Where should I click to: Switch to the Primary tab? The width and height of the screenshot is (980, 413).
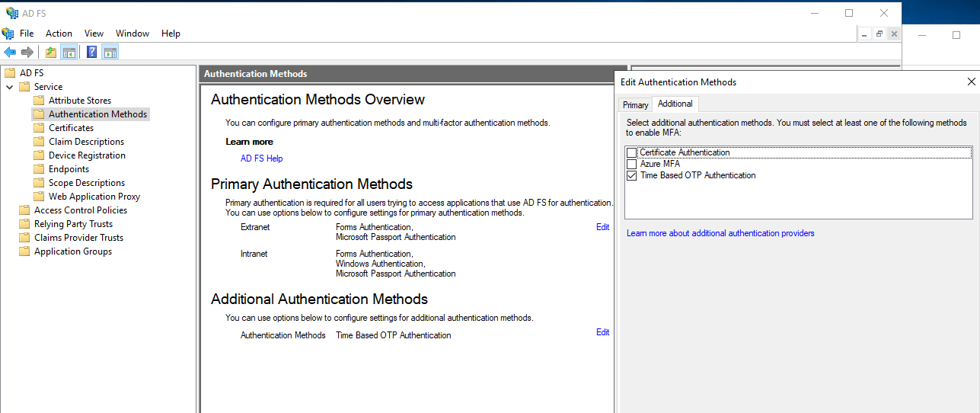click(x=635, y=105)
